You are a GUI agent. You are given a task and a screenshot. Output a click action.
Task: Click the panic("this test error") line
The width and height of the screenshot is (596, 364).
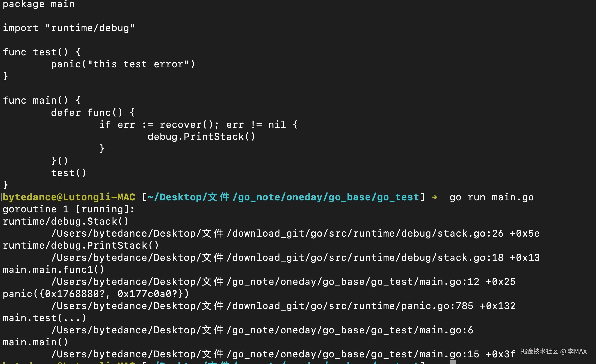click(123, 64)
